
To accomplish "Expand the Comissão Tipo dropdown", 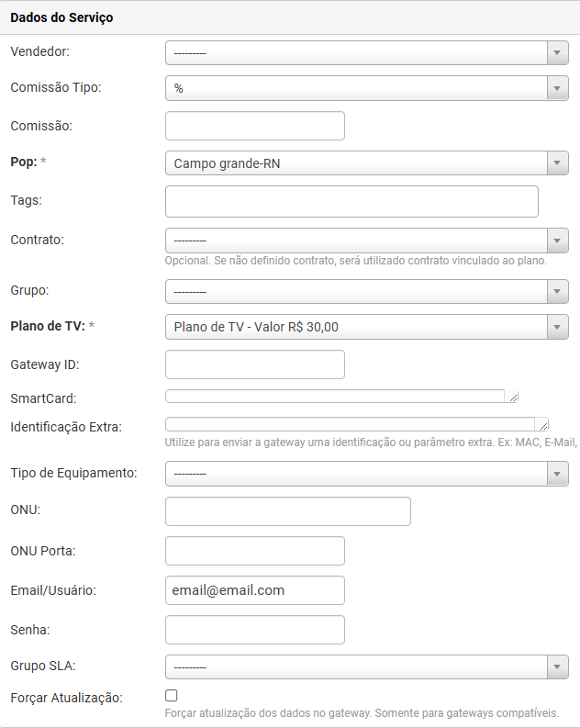I will (366, 88).
